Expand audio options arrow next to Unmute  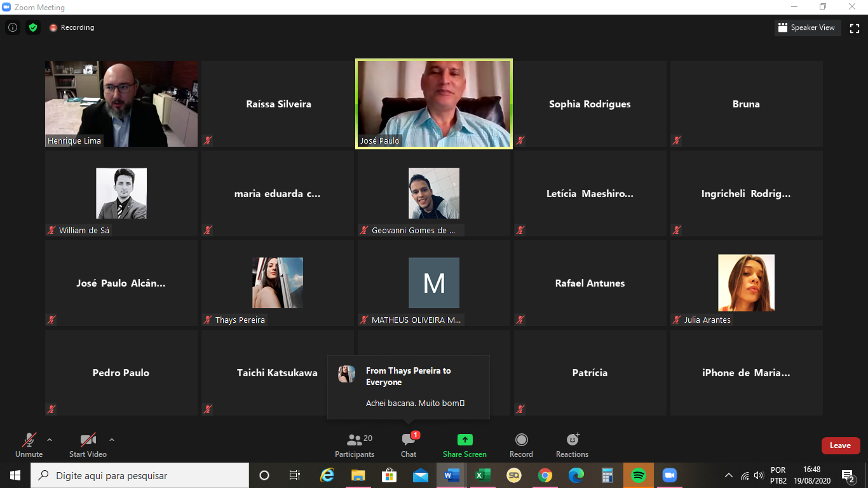pos(50,440)
